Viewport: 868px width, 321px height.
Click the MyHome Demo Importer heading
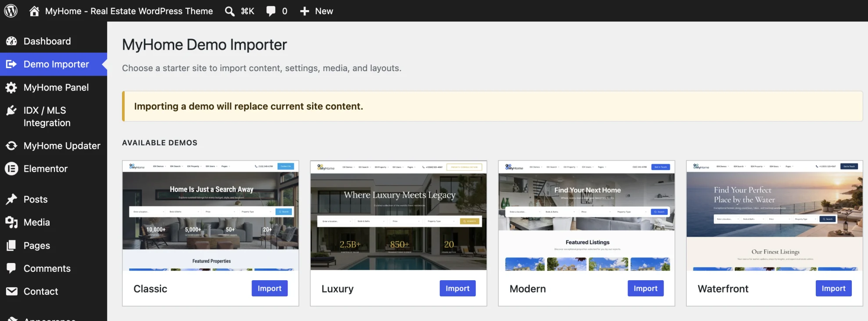click(204, 45)
